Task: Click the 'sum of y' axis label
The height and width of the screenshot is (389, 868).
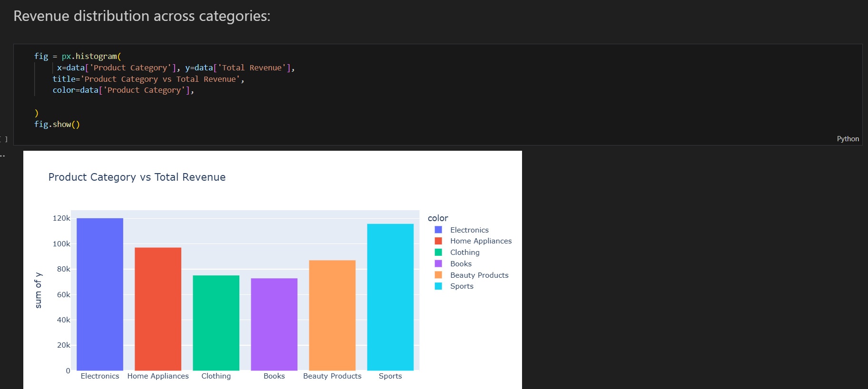Action: tap(39, 290)
